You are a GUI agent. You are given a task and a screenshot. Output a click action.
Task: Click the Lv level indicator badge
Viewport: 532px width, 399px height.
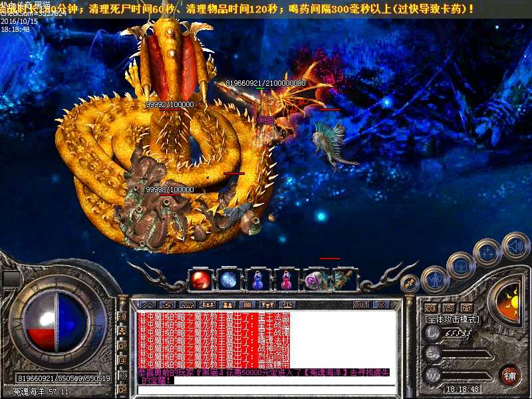coord(434,333)
